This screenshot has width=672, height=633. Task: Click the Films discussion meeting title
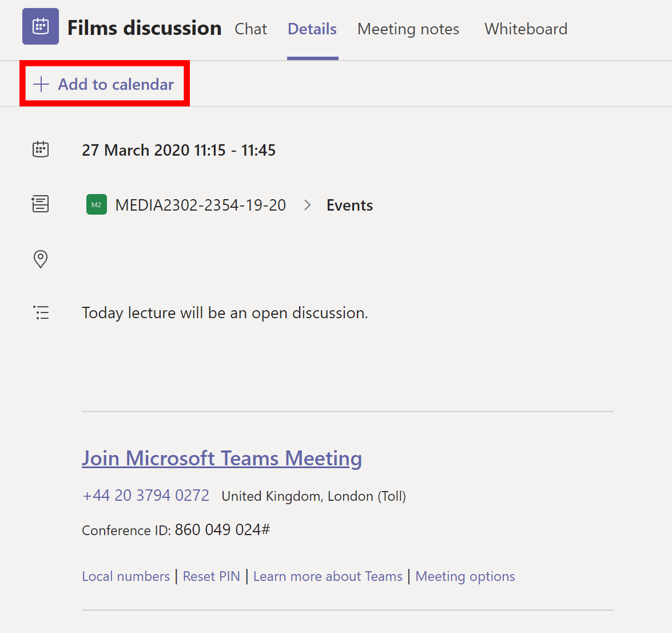pos(145,28)
